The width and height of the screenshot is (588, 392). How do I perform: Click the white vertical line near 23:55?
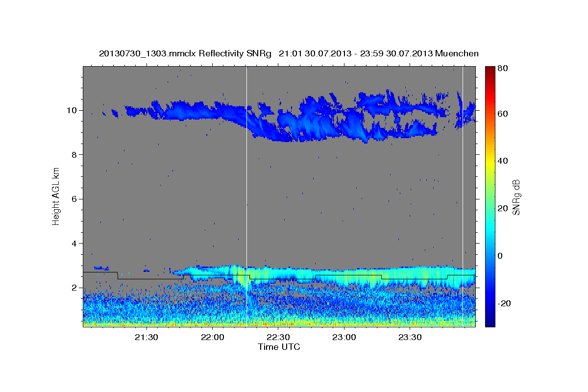click(463, 196)
